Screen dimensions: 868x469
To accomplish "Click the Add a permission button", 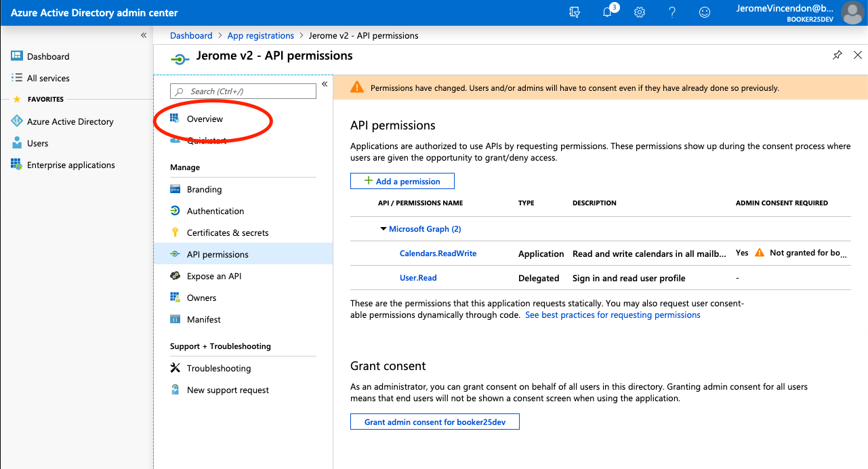I will pos(402,181).
